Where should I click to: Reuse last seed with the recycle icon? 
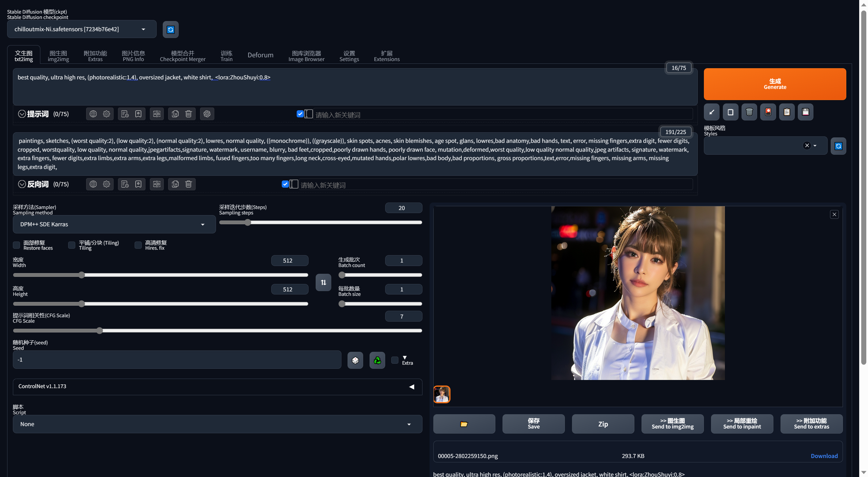click(377, 360)
